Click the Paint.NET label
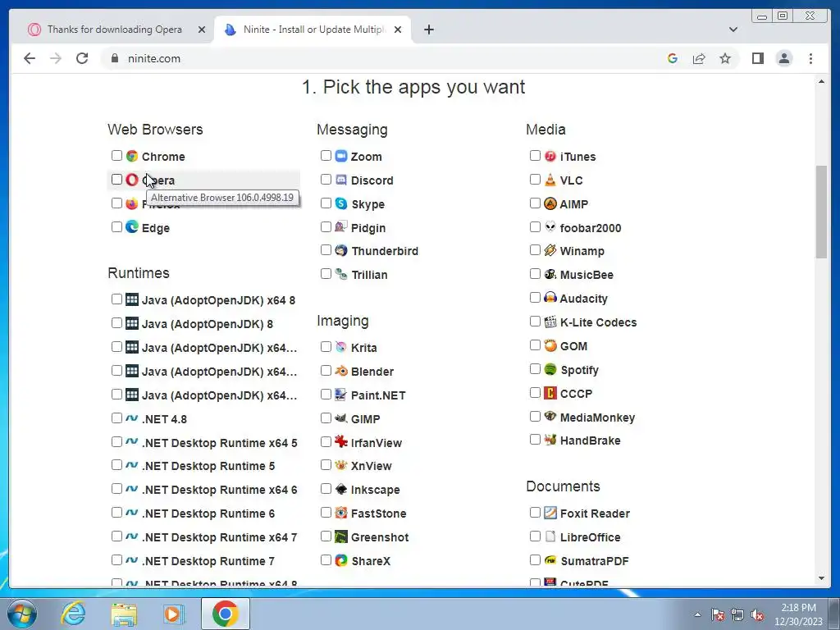Viewport: 840px width, 630px height. point(377,395)
